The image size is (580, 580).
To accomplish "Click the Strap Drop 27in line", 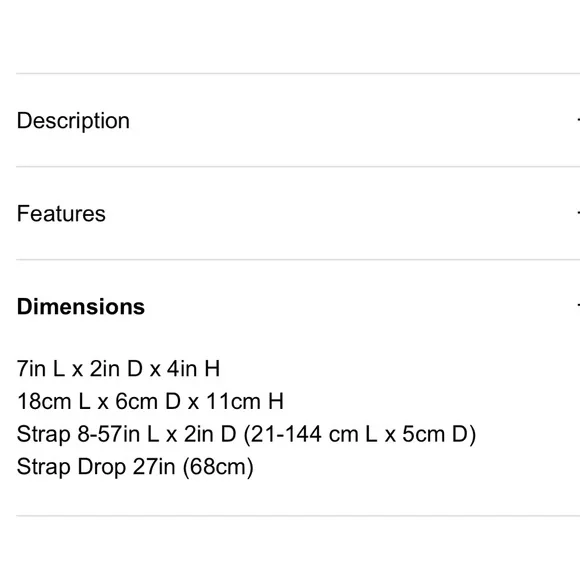I will click(135, 467).
